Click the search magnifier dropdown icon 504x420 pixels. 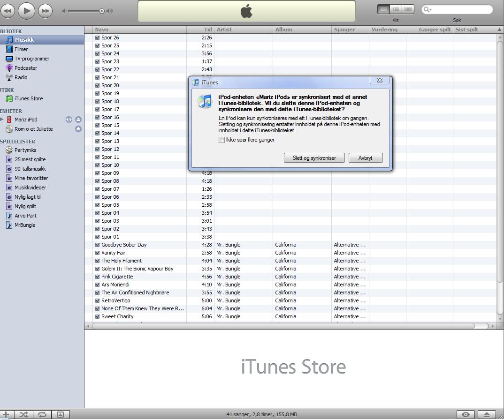click(x=428, y=10)
